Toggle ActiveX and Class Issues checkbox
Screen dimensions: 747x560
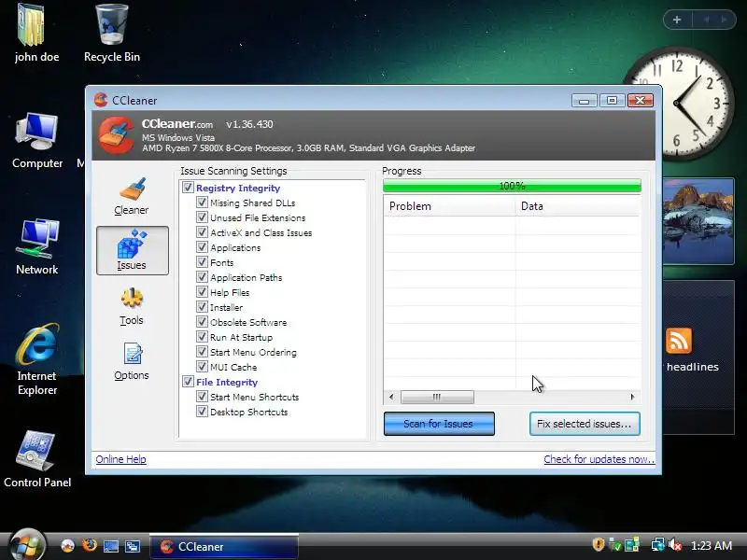pyautogui.click(x=202, y=232)
